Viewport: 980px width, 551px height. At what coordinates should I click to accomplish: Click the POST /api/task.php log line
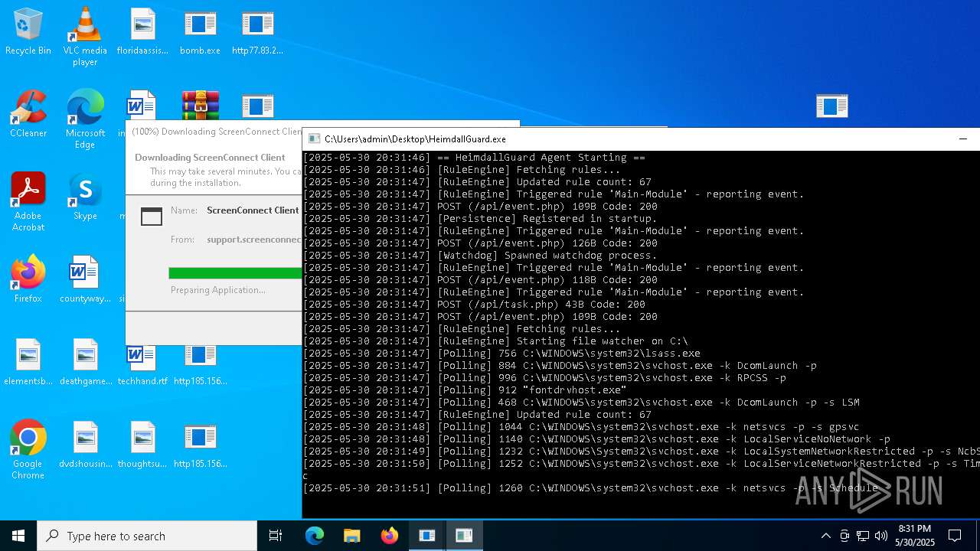475,305
